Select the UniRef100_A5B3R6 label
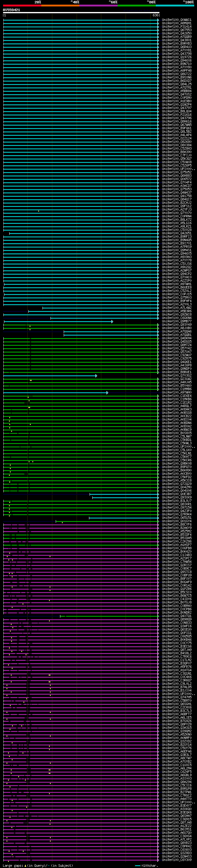The image size is (197, 868). [177, 311]
